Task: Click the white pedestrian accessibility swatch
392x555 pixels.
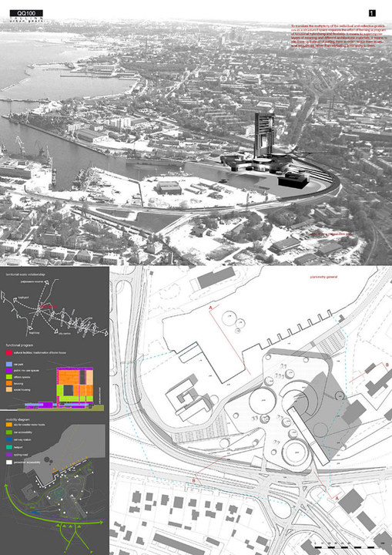Action: [8, 462]
